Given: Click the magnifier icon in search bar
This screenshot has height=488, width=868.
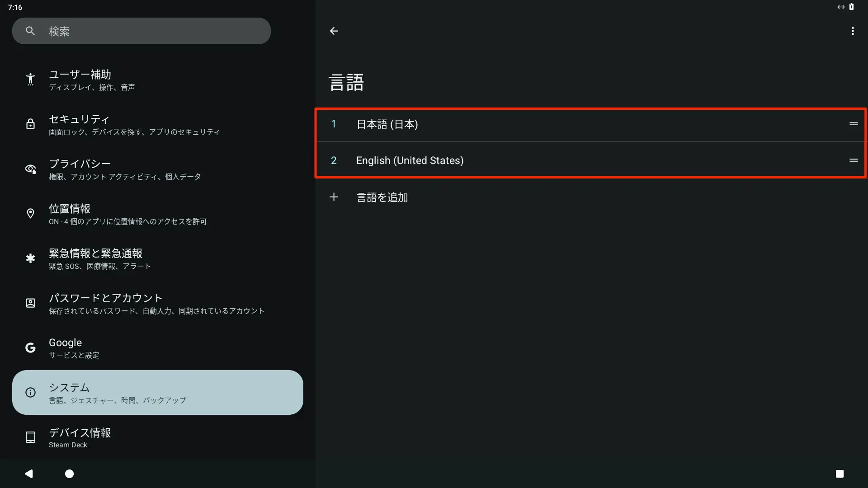Looking at the screenshot, I should [x=30, y=31].
